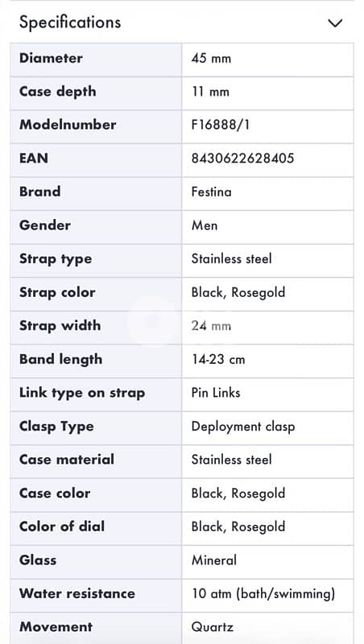Click the 45 mm diameter value

click(x=211, y=58)
